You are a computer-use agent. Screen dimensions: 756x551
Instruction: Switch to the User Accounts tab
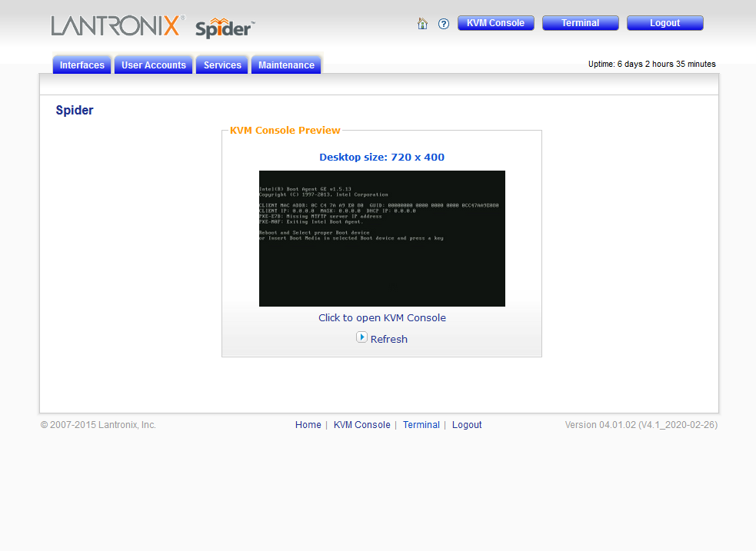pos(154,65)
